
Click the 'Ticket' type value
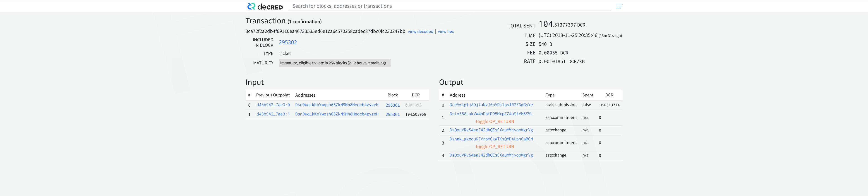tap(284, 53)
